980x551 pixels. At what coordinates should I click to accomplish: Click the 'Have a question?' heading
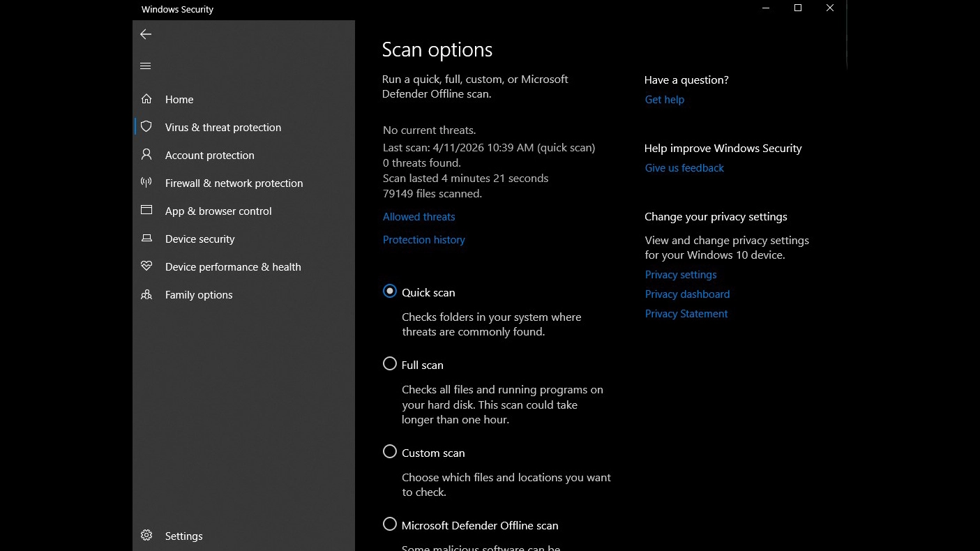(686, 80)
